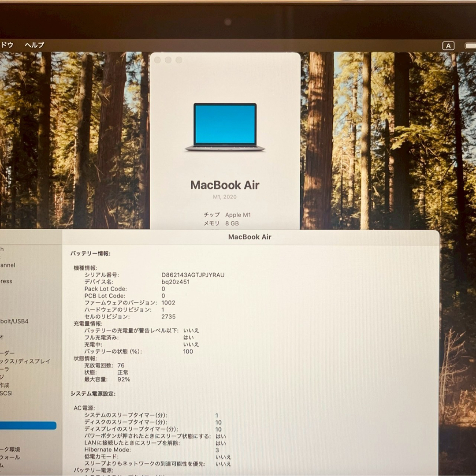The image size is (476, 476).
Task: Select the battery state value "100"
Action: tap(188, 352)
